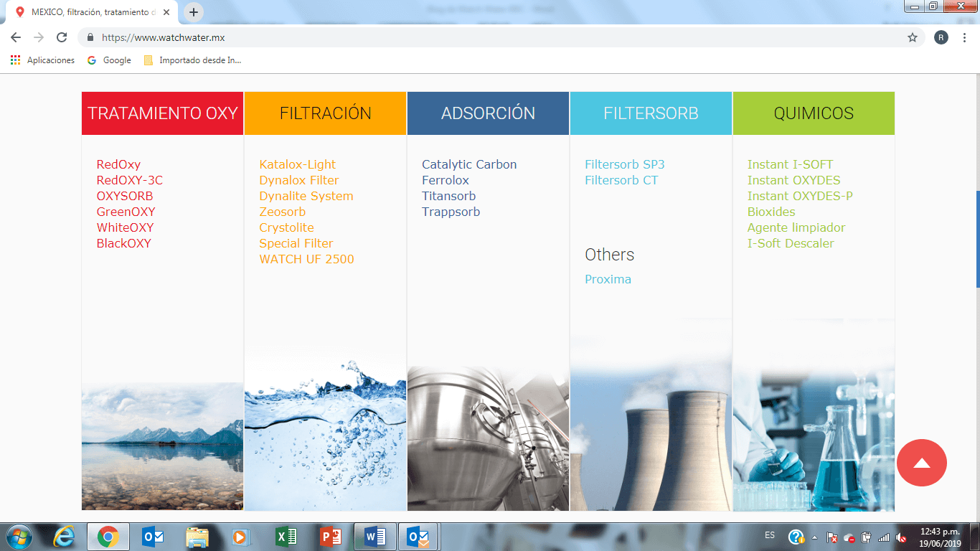Open the Catalytic Carbon link
The image size is (980, 551).
469,164
